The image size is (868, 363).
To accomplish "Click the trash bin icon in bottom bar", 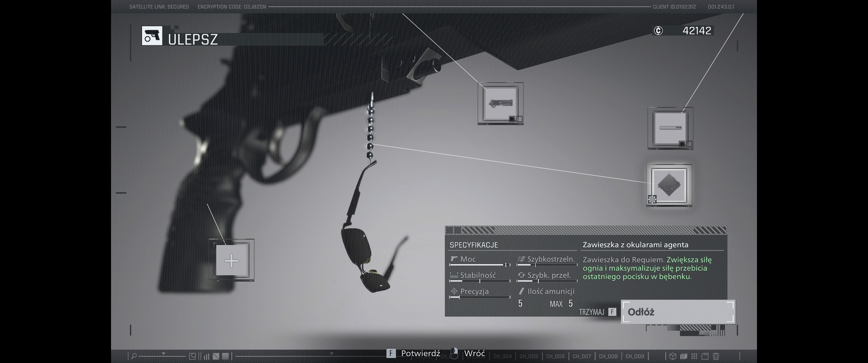I will tap(716, 356).
